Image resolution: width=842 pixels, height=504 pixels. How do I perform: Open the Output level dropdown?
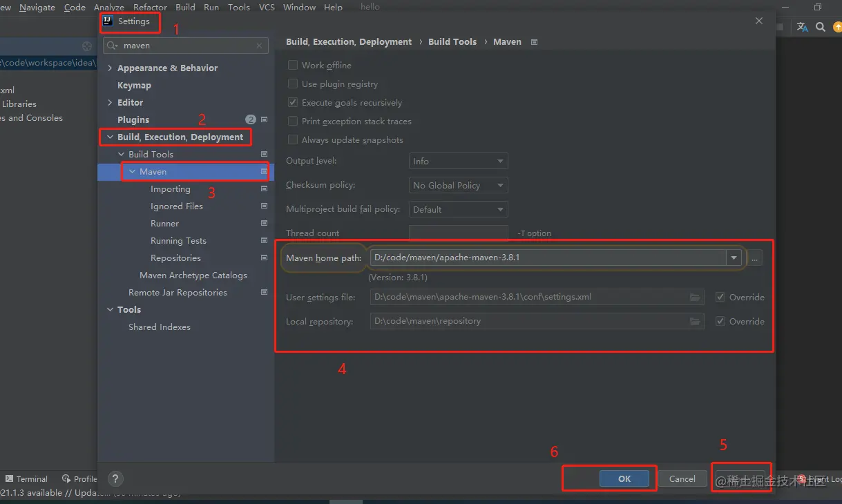[x=459, y=161]
